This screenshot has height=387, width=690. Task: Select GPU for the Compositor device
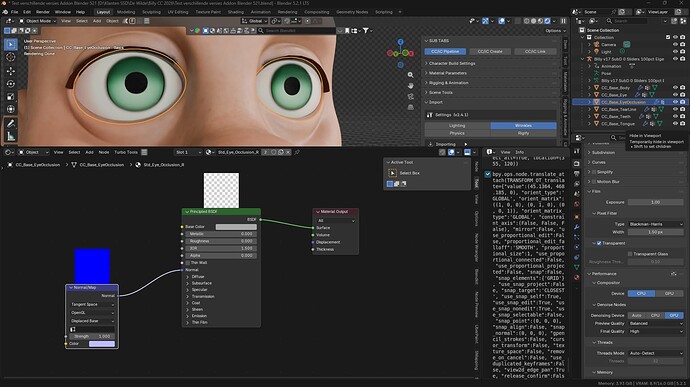click(x=669, y=293)
